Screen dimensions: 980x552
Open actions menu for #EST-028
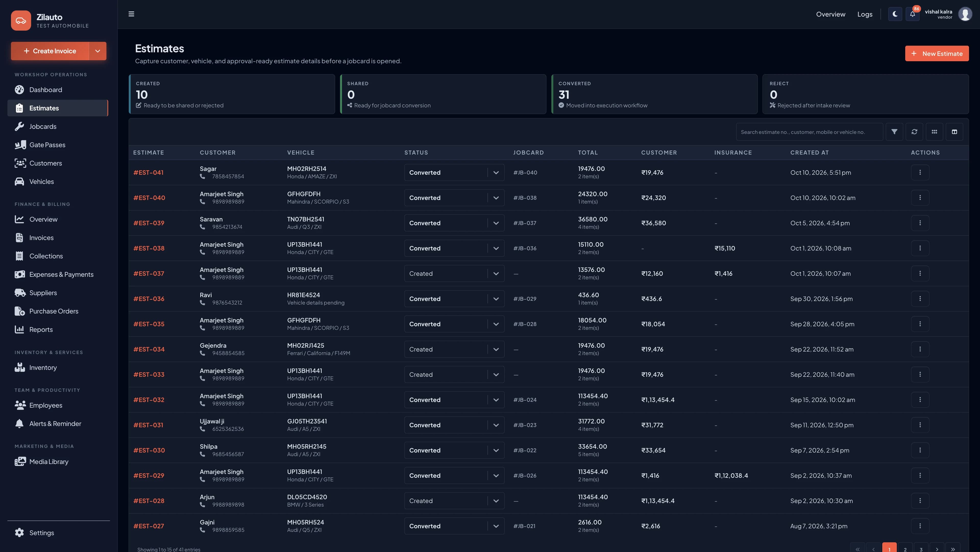click(x=920, y=501)
